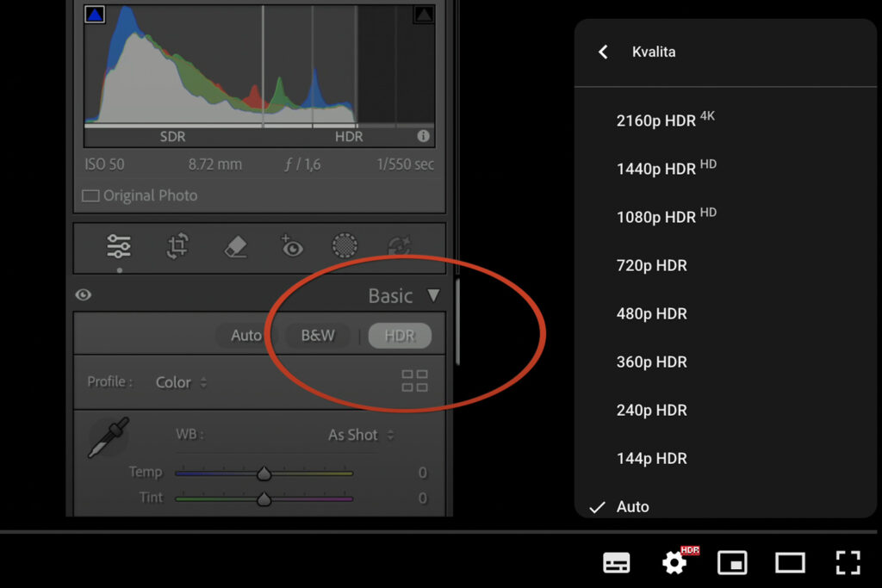Click the Temp slider handle
The image size is (882, 588).
tap(264, 473)
